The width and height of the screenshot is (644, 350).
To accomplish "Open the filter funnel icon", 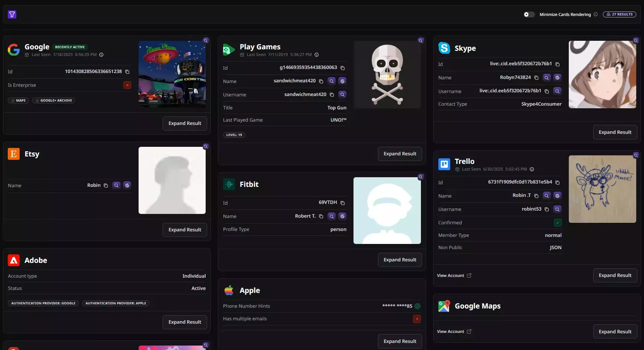I will pos(12,14).
